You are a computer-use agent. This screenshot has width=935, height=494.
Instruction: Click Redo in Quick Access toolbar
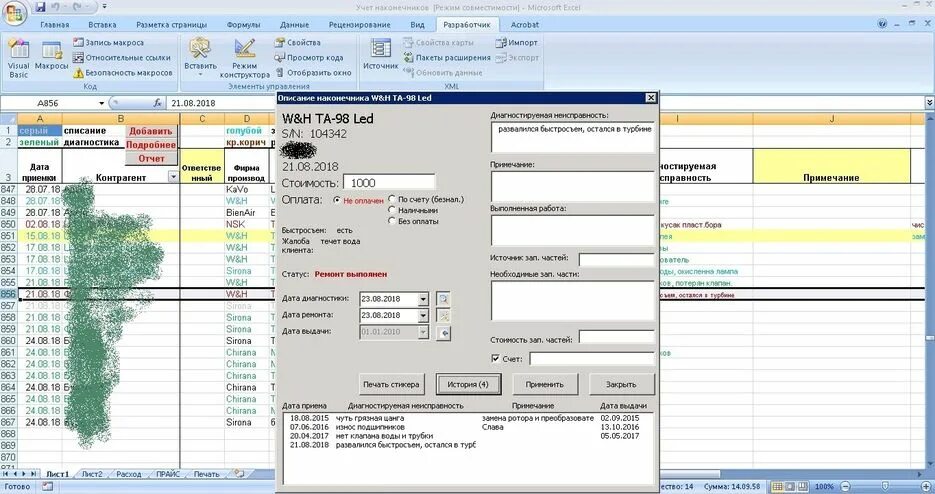point(79,7)
